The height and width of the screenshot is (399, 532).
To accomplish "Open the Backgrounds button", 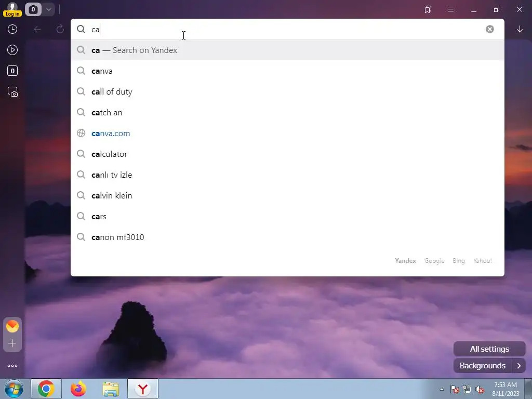I will click(x=483, y=366).
